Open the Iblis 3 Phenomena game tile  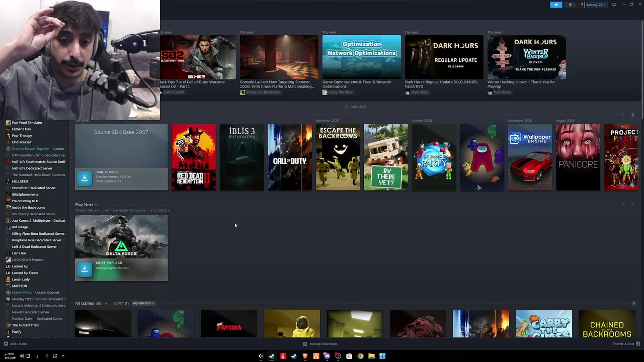pos(242,157)
